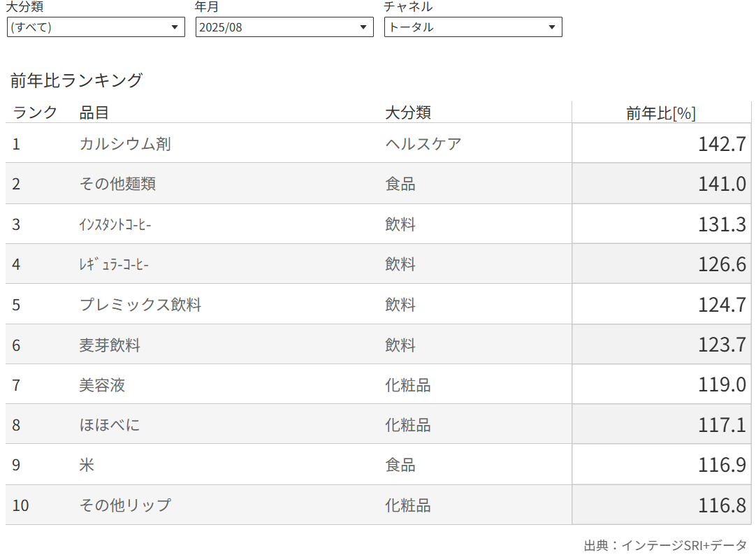Image resolution: width=756 pixels, height=555 pixels.
Task: Select the ｲﾝｽﾀﾝﾄｺｰﾋｰ item in rank 3
Action: [115, 224]
